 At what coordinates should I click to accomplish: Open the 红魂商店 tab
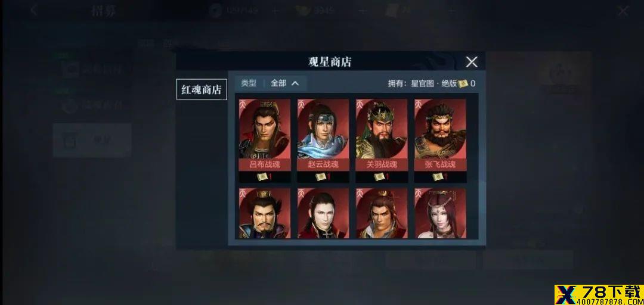tap(202, 89)
